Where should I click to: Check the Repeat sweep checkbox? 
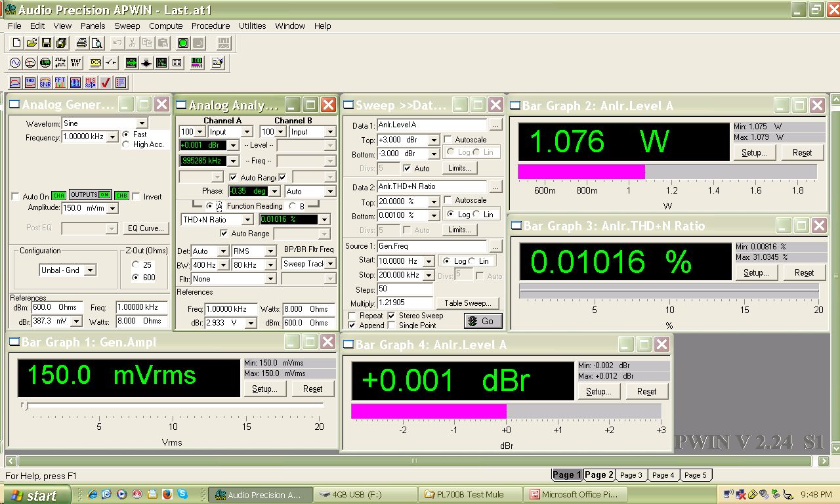click(x=352, y=316)
